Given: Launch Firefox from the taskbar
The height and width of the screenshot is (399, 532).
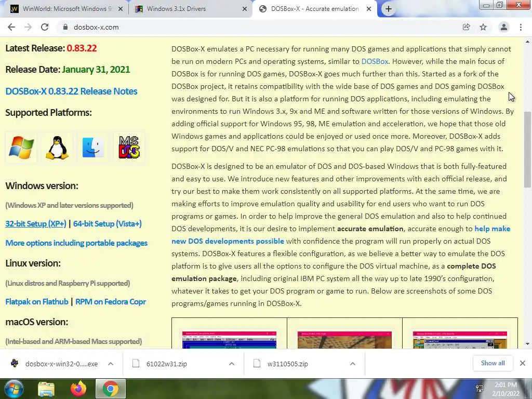Looking at the screenshot, I should pos(78,389).
